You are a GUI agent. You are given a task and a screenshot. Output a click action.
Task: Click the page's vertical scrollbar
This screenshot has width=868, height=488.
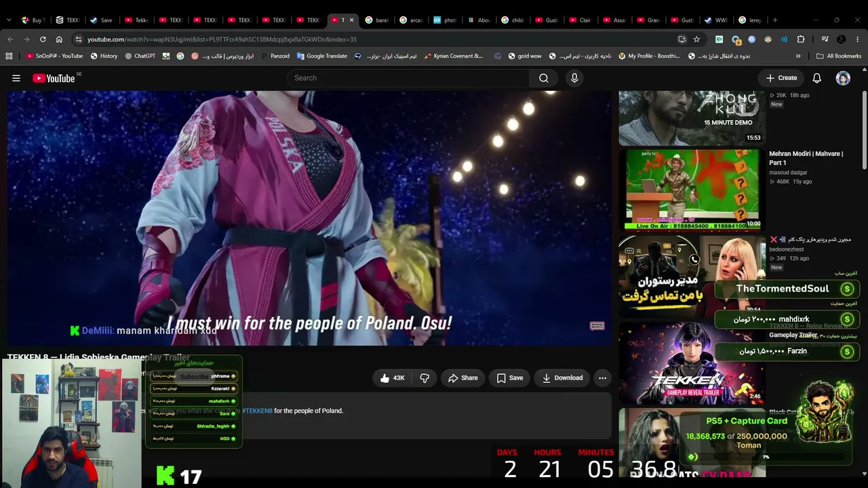coord(864,129)
